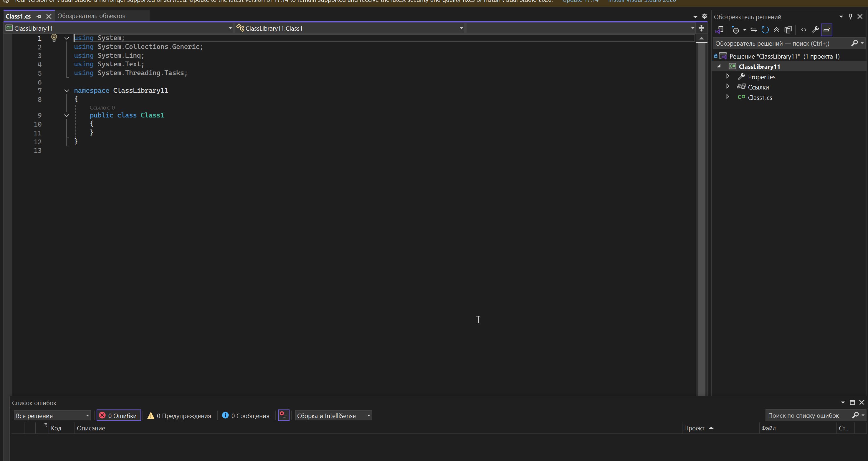
Task: Click Collapse All in Solution Explorer toolbar
Action: 776,30
